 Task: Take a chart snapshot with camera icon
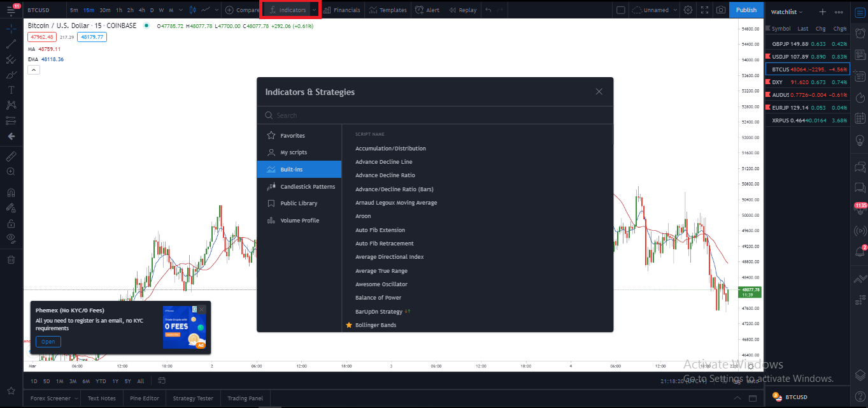(x=721, y=10)
